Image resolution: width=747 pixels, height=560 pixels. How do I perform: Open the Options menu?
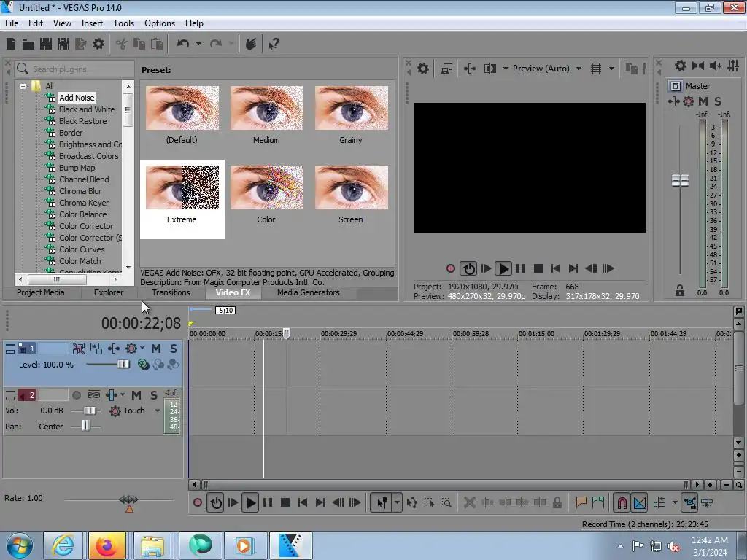pos(160,23)
